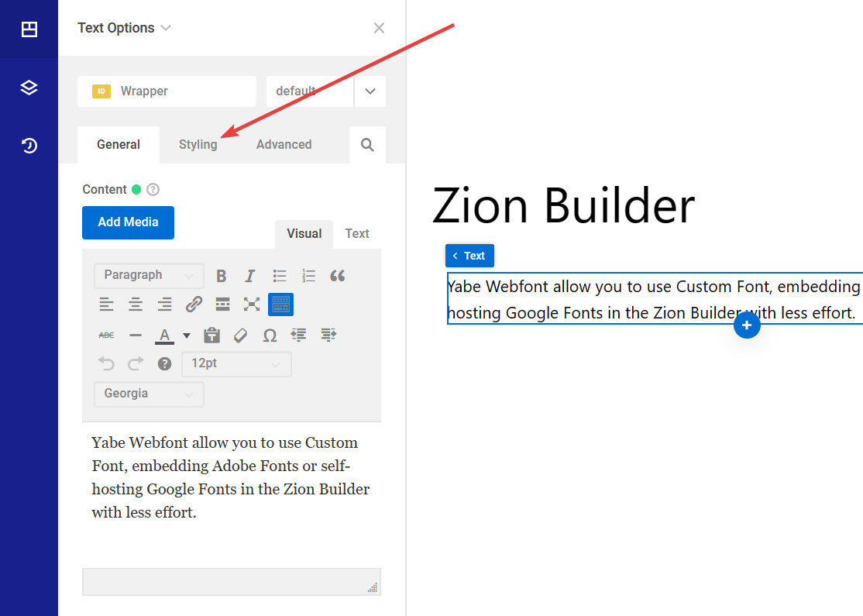Select the Yabe Webfont paragraph in preview
Screen dimensions: 863x616
[655, 299]
